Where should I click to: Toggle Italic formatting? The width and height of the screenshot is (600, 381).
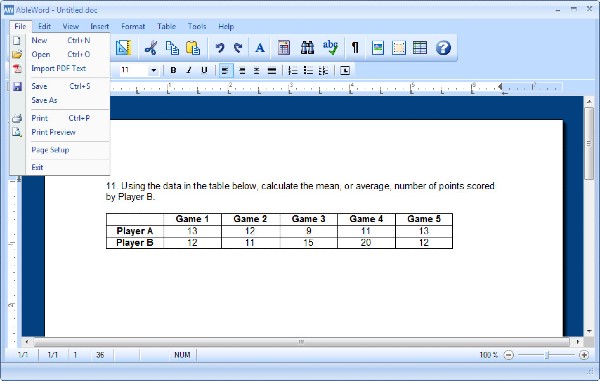click(x=189, y=70)
